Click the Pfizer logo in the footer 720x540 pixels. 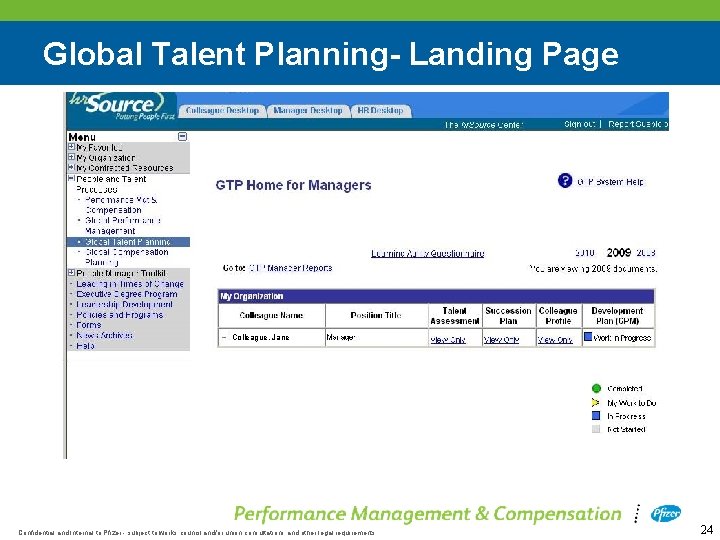665,513
